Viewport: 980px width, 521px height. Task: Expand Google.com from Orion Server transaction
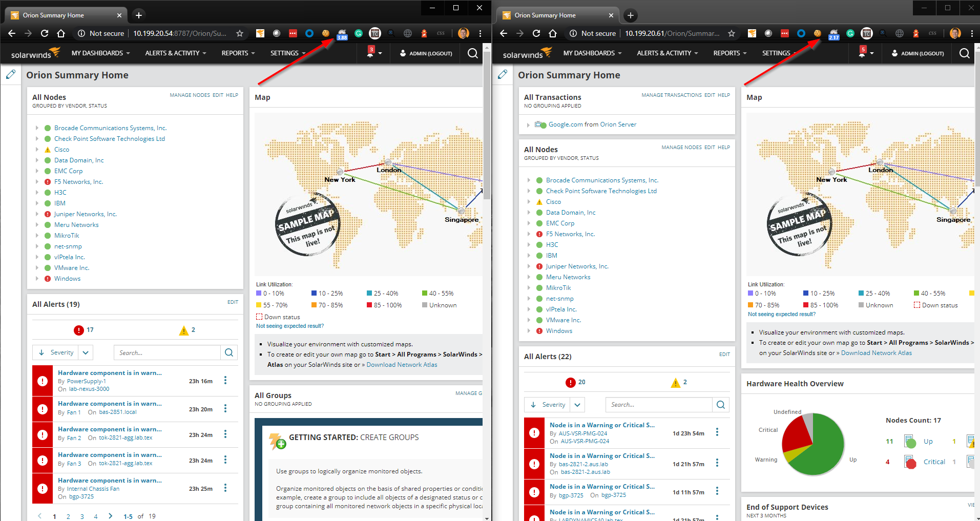click(x=528, y=124)
